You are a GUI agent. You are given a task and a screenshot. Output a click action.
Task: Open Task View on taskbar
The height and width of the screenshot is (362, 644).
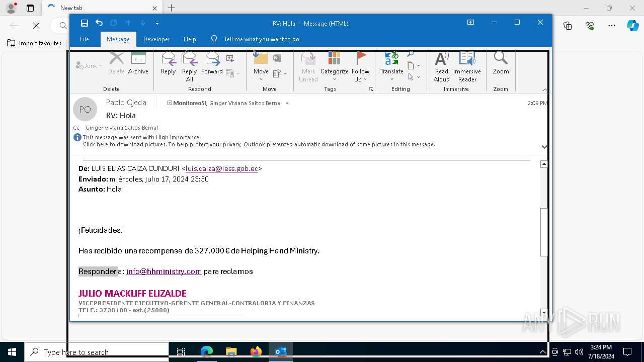click(181, 352)
